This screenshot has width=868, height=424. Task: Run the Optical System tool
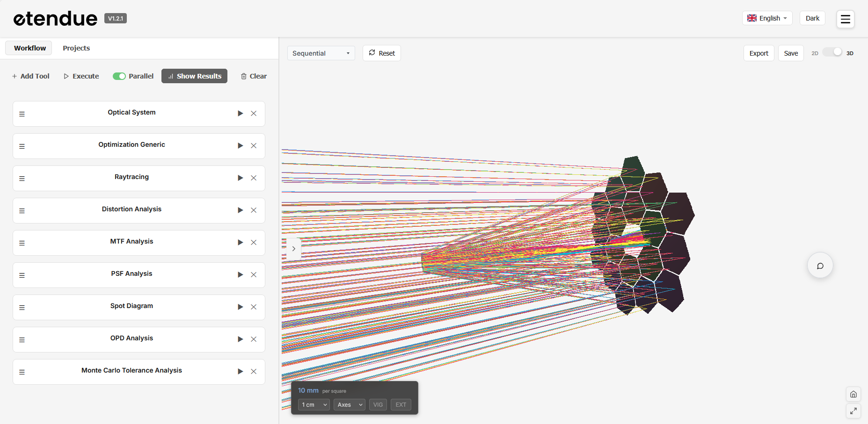click(x=240, y=114)
